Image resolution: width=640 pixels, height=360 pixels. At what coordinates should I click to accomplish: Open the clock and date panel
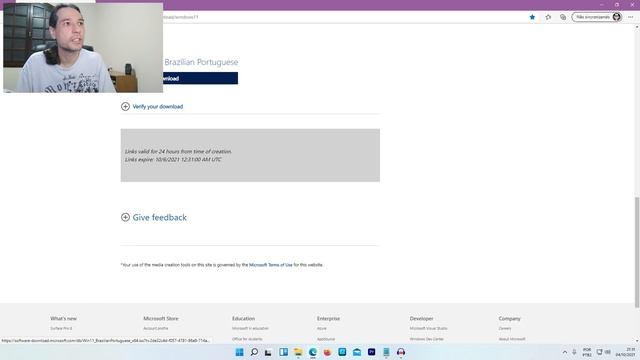[625, 352]
